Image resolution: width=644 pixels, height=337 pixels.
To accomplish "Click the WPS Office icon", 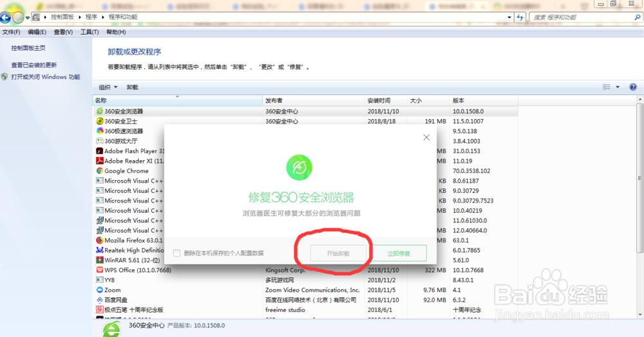I will click(99, 269).
